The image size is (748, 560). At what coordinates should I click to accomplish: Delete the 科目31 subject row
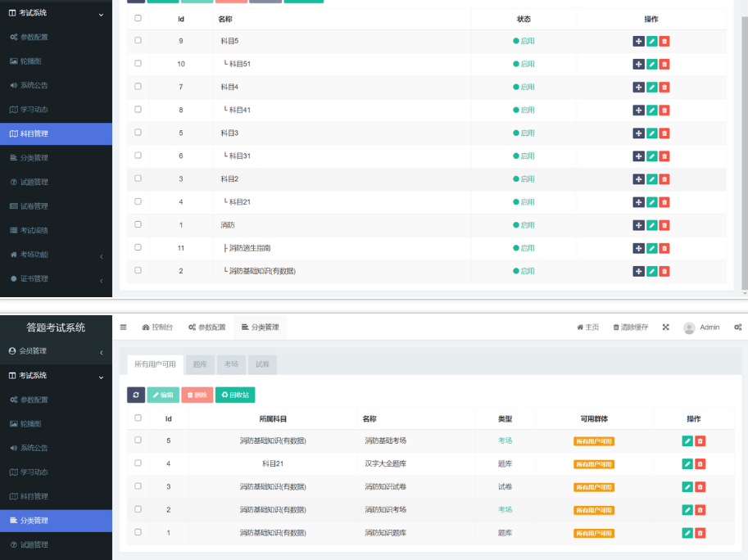tap(664, 156)
